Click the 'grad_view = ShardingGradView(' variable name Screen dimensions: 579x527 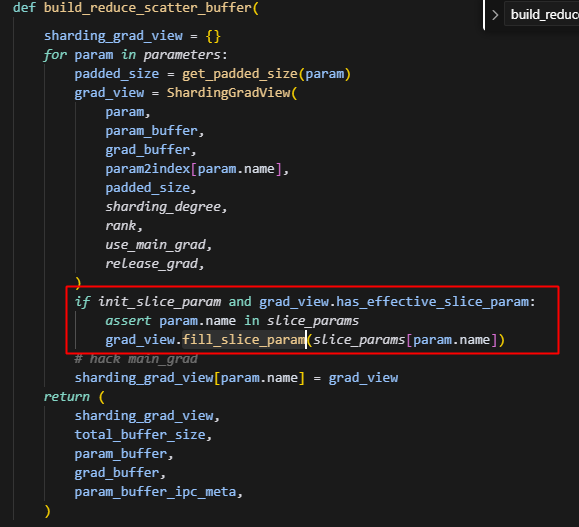(x=109, y=93)
